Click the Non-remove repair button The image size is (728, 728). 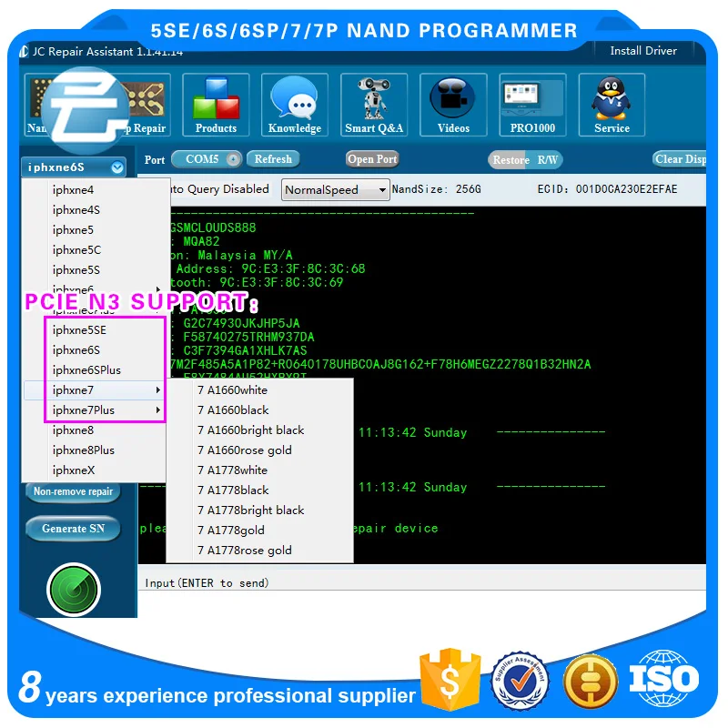click(x=74, y=491)
